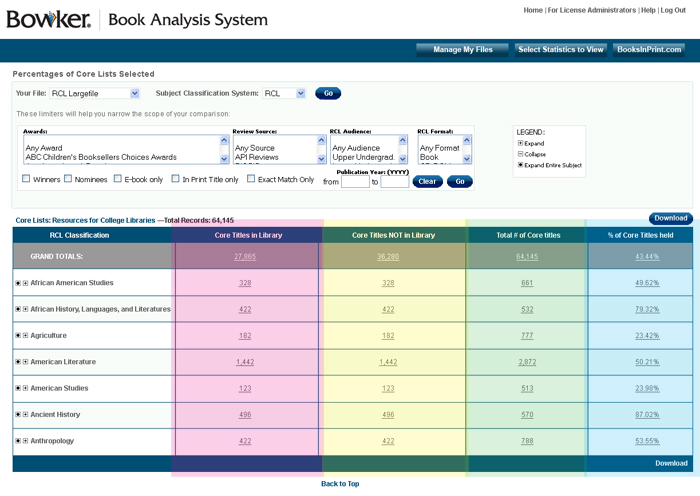700x496 pixels.
Task: Click % of Core Titles held header
Action: click(640, 235)
